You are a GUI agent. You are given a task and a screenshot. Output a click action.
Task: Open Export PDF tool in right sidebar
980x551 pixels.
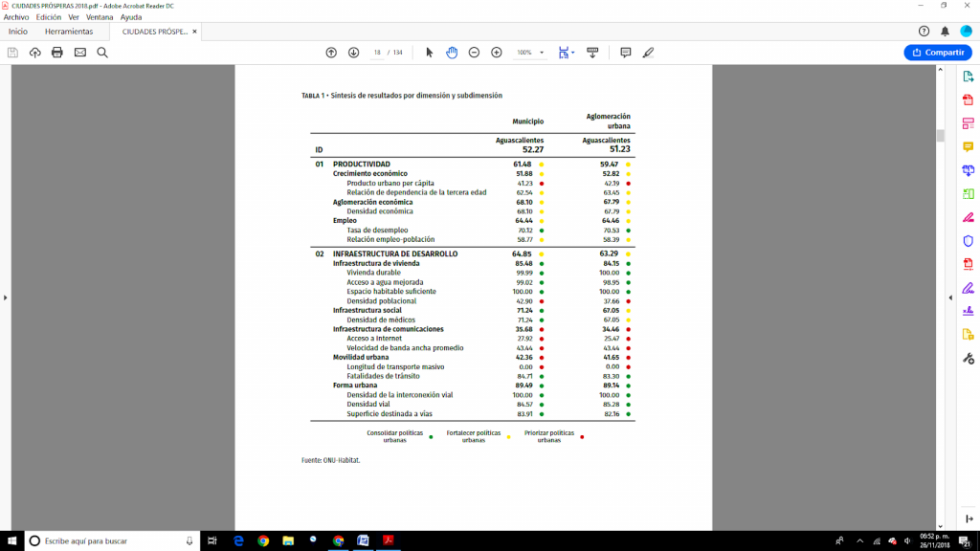[x=968, y=76]
